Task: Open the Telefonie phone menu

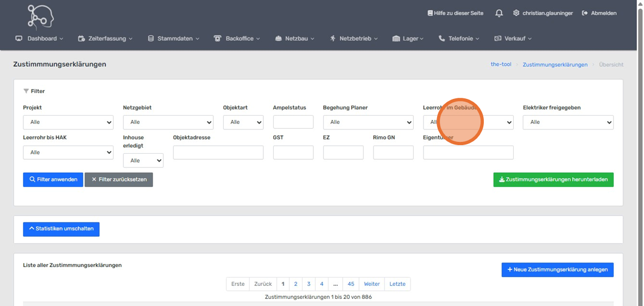Action: [459, 39]
